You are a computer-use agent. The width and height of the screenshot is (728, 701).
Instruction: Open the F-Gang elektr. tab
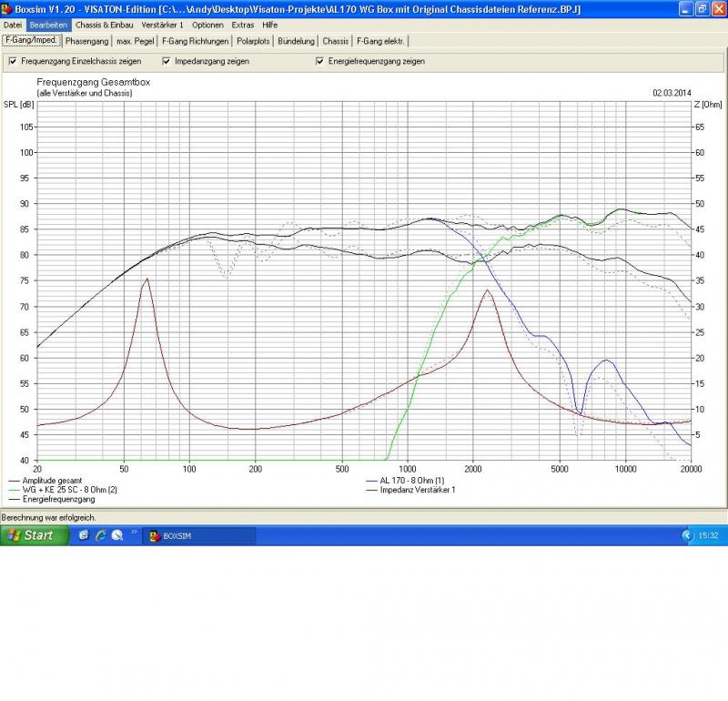pos(380,41)
